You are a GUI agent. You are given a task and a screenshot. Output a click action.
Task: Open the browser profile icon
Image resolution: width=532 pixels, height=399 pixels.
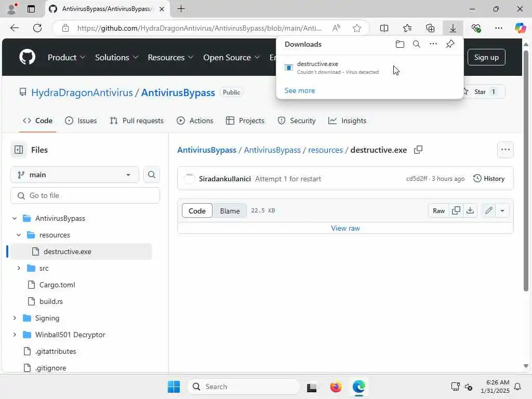(12, 9)
